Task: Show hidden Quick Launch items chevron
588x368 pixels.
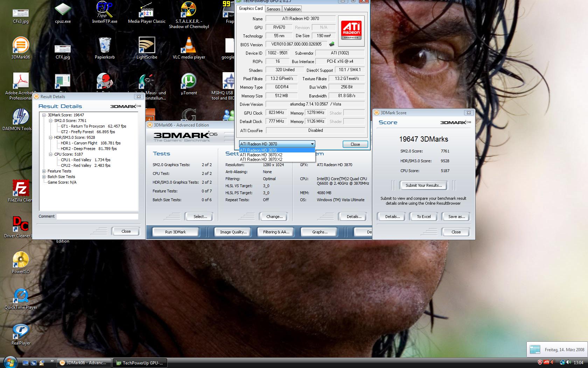Action: coord(52,361)
